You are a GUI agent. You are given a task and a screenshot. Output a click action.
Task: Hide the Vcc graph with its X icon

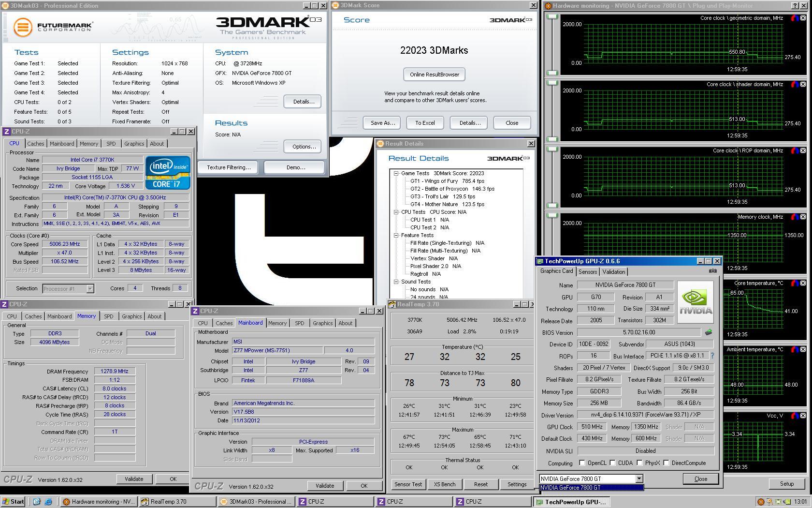(803, 416)
